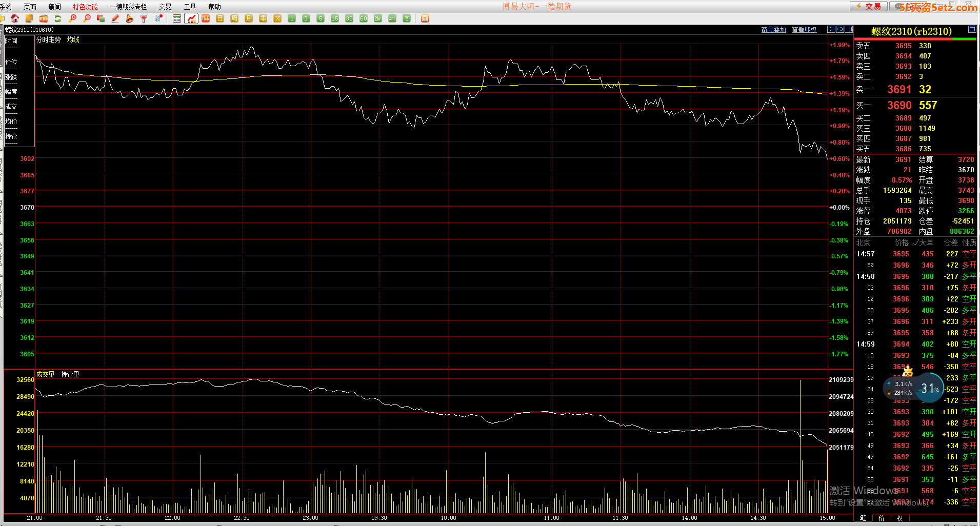Viewport: 980px width, 526px height.
Task: Open the 一德期货专栏 menu
Action: (128, 7)
